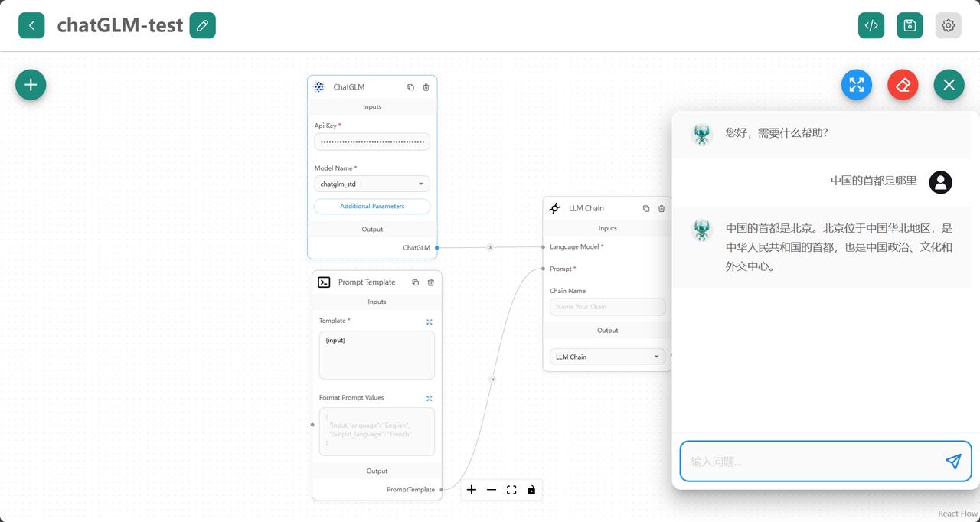Duplicate the ChatGLM node

tap(410, 87)
